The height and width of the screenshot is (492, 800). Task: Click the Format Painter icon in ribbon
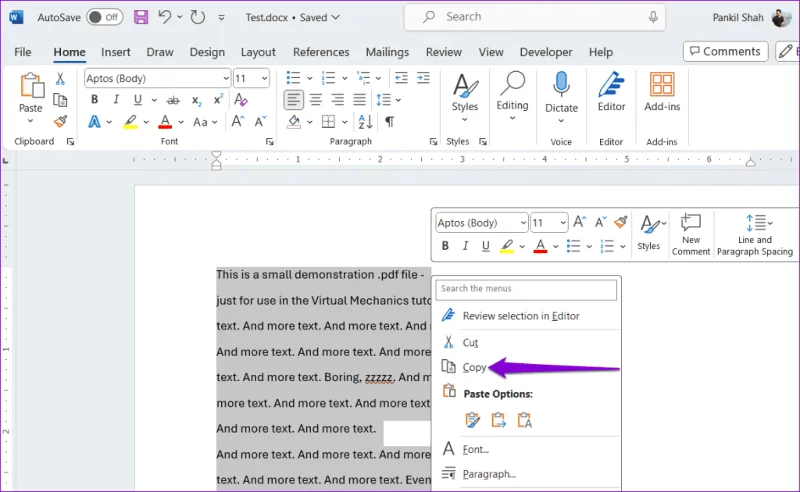60,121
